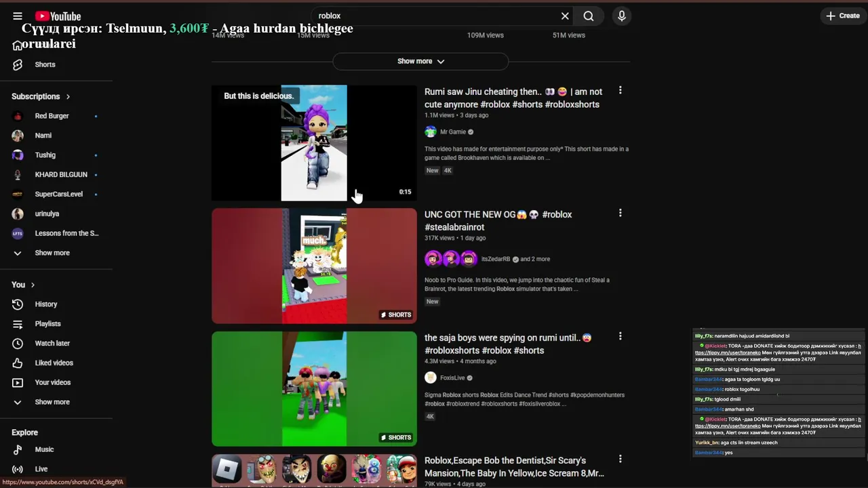Play the Escape Bob the Dentist thumbnail
The width and height of the screenshot is (868, 488).
click(314, 471)
